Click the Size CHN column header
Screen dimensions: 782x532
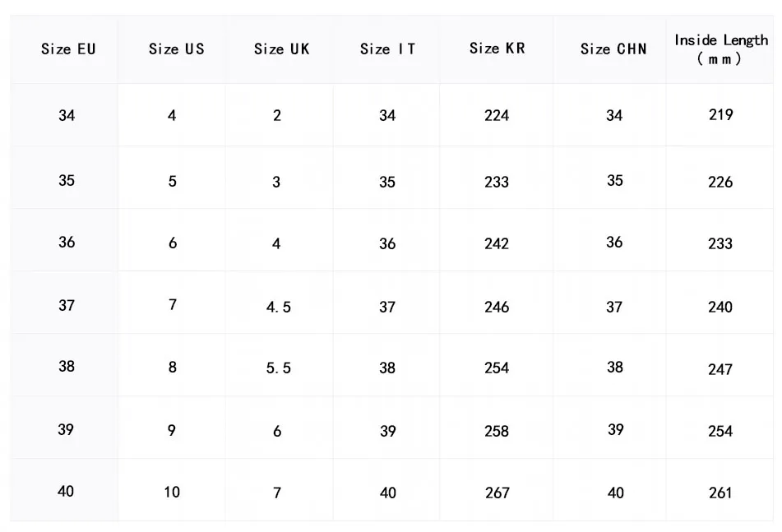click(x=613, y=49)
